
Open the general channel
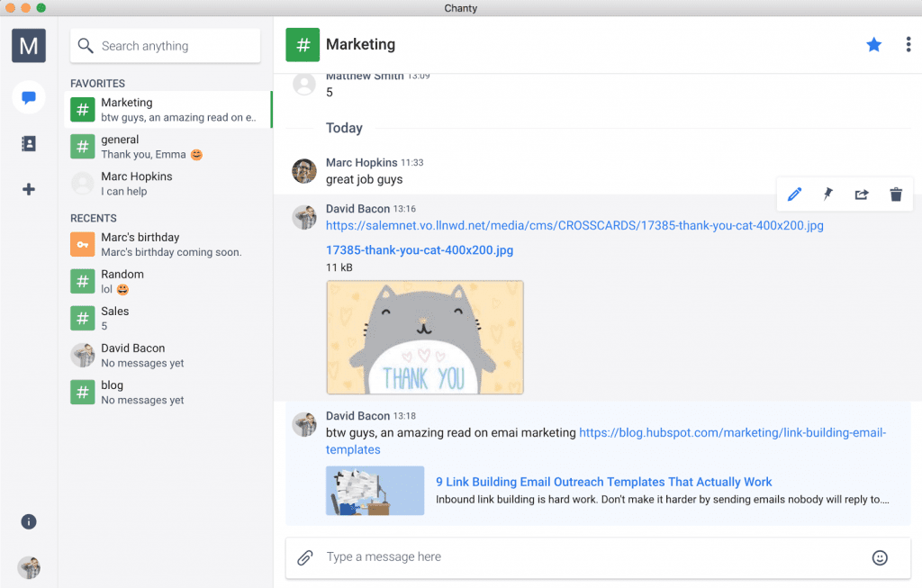pyautogui.click(x=167, y=147)
